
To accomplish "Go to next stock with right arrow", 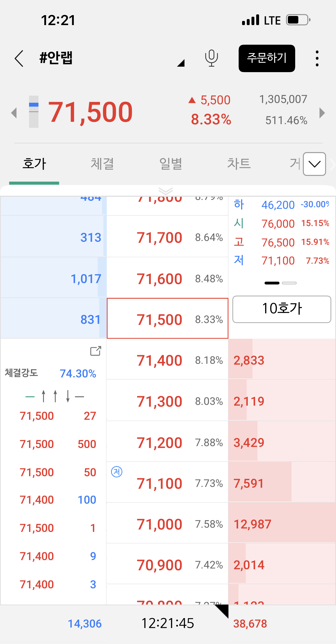I will 322,113.
